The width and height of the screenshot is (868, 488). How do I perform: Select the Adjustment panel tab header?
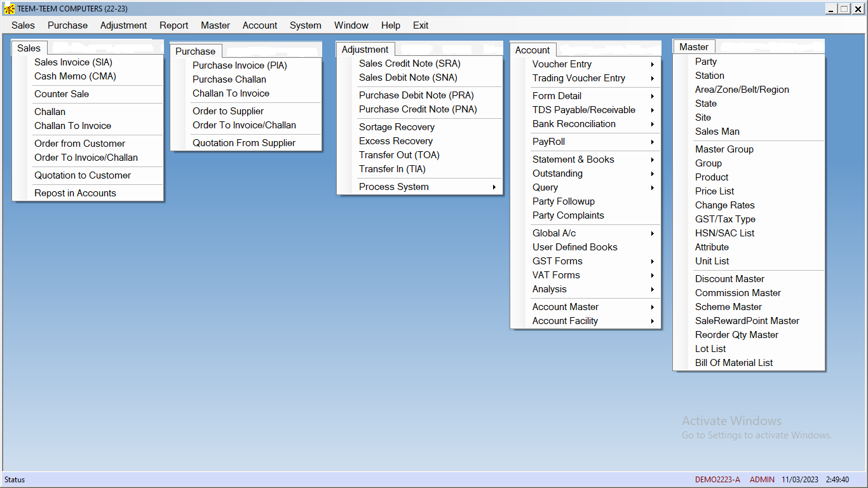click(x=365, y=50)
